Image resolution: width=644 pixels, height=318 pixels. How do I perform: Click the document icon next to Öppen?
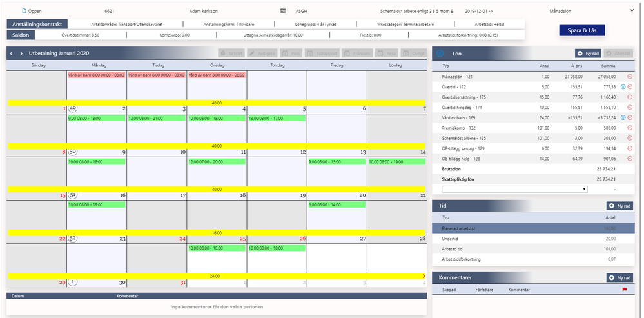click(x=24, y=11)
